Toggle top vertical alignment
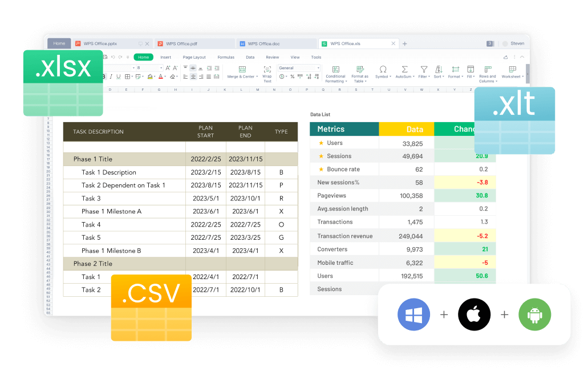Viewport: 588px width, 371px height. pos(185,67)
